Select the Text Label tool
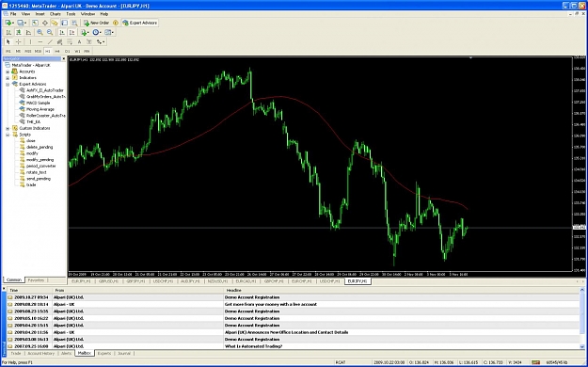This screenshot has height=367, width=588. pyautogui.click(x=88, y=41)
